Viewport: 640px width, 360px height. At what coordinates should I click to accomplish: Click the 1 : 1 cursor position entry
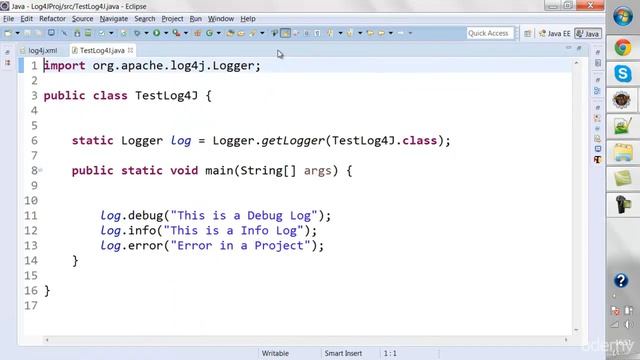(x=390, y=353)
